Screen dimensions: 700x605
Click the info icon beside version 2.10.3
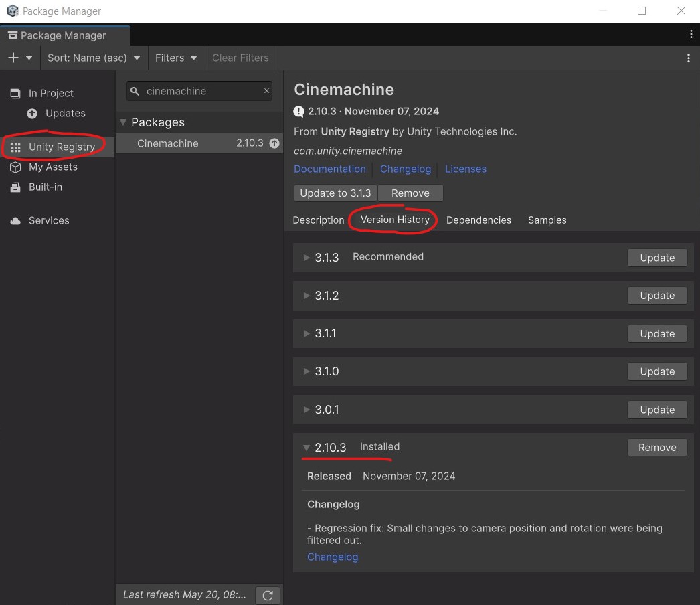pyautogui.click(x=298, y=112)
